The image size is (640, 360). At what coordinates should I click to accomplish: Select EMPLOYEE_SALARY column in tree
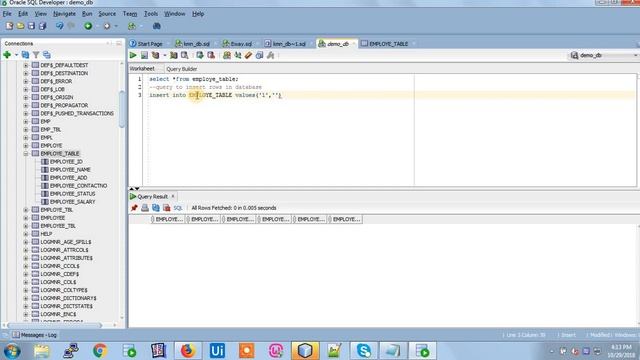[x=72, y=202]
